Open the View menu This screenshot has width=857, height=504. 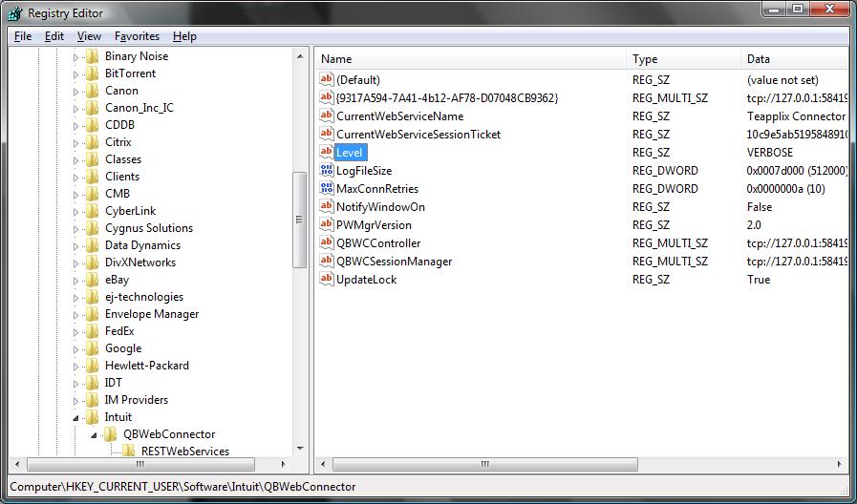(89, 36)
